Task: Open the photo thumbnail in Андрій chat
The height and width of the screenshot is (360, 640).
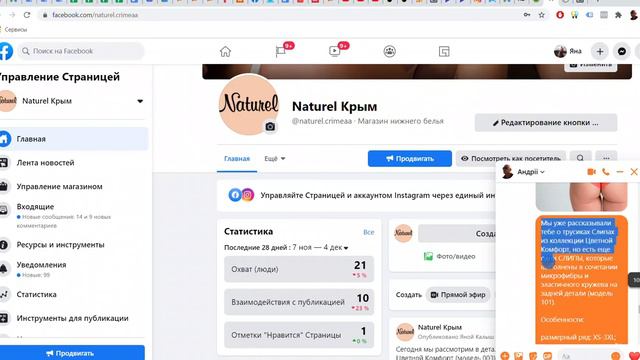Action: (x=581, y=197)
